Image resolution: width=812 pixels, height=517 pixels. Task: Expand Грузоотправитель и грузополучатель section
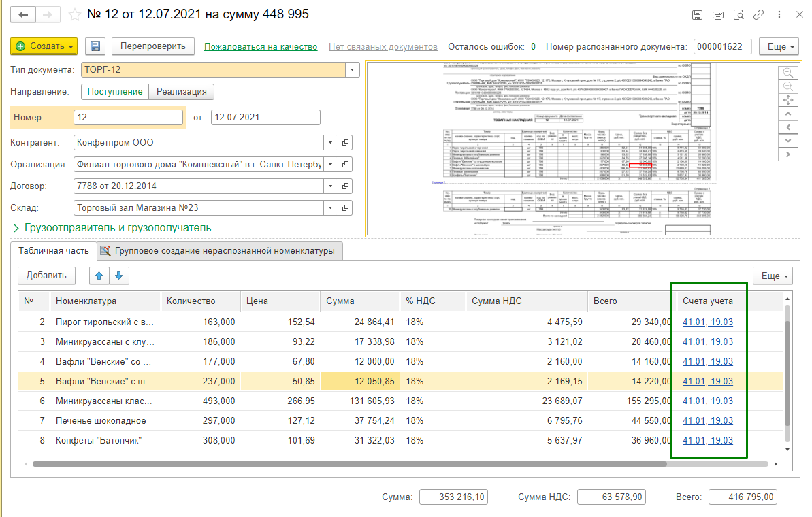pos(112,227)
